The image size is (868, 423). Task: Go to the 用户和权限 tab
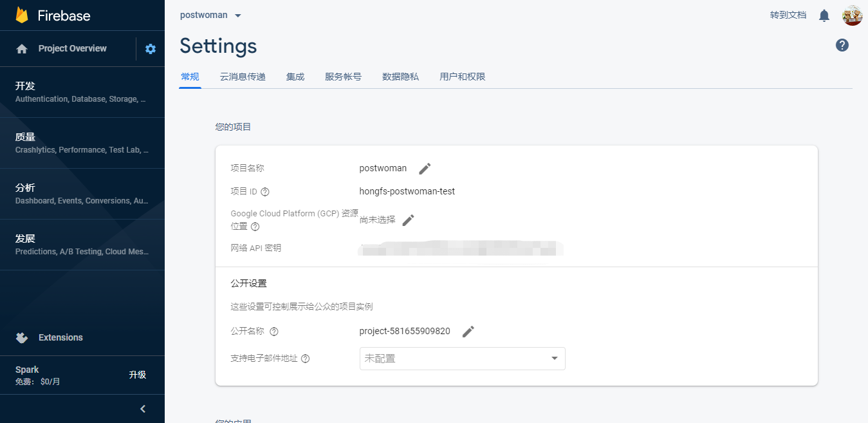coord(463,77)
